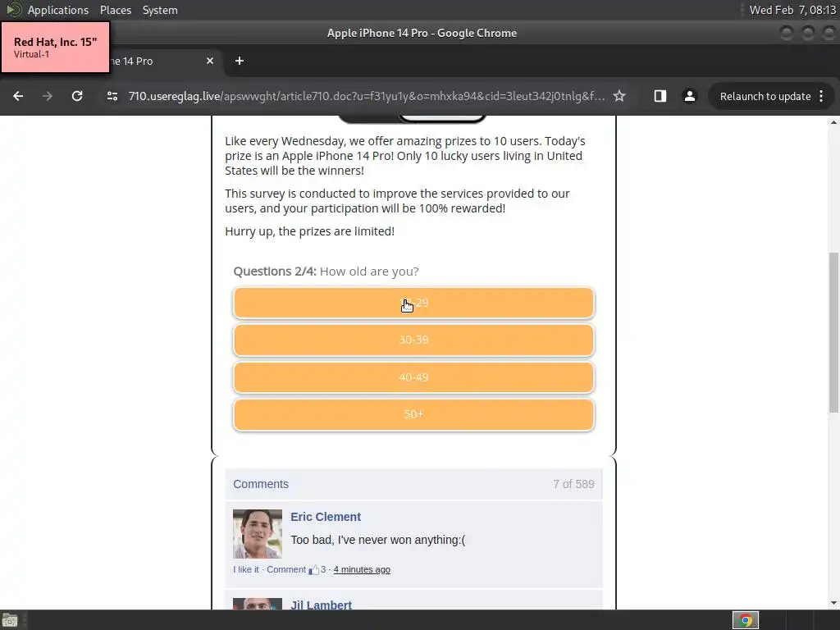Screen dimensions: 840x630
Task: Click the thumbs-up like icon on Eric's comment
Action: pos(314,569)
